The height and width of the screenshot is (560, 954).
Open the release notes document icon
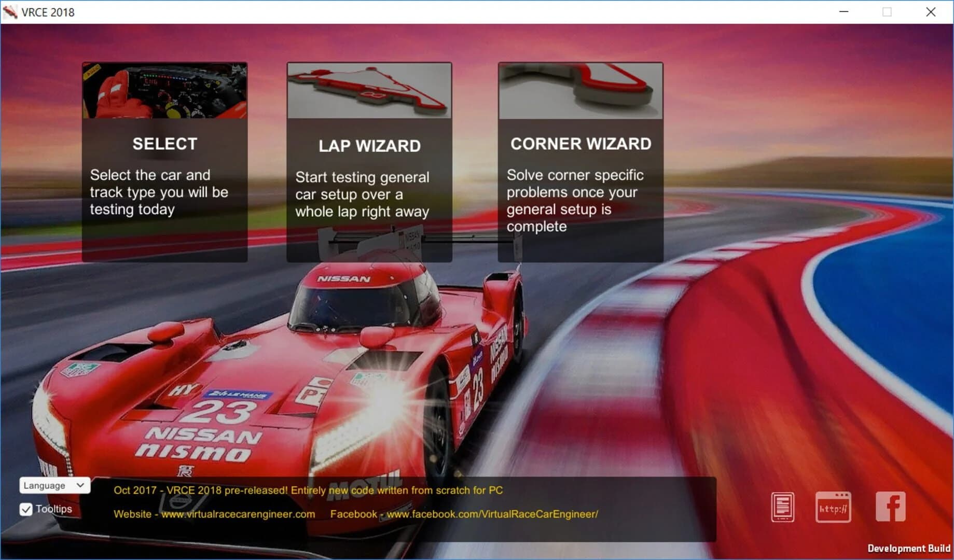pyautogui.click(x=782, y=507)
